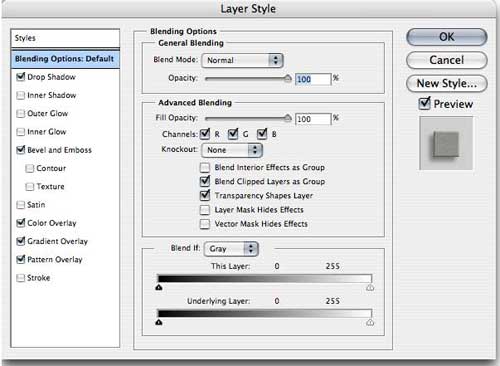This screenshot has height=366, width=500.
Task: Uncheck the Color Overlay checkbox
Action: pyautogui.click(x=21, y=223)
